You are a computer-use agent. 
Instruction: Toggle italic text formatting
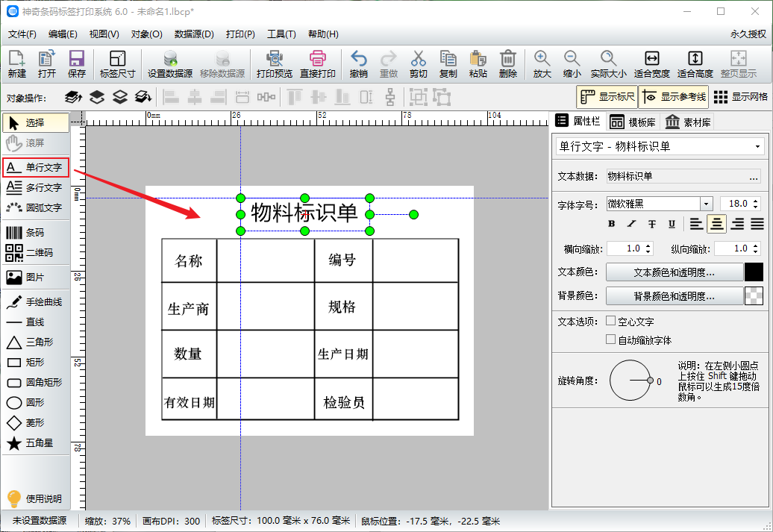631,224
